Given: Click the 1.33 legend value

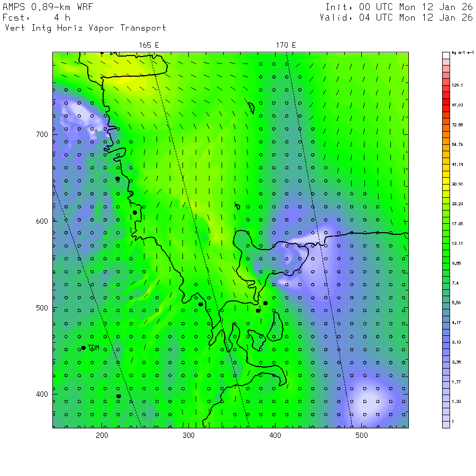Looking at the screenshot, I should pos(456,401).
